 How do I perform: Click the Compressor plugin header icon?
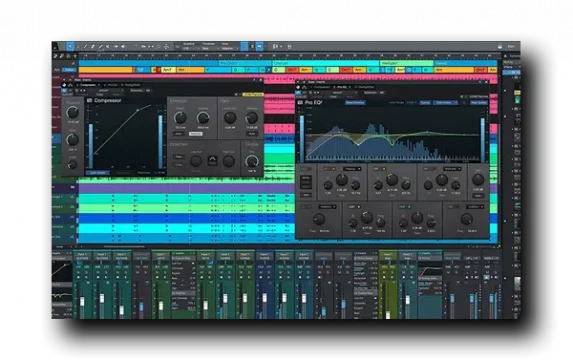(89, 100)
